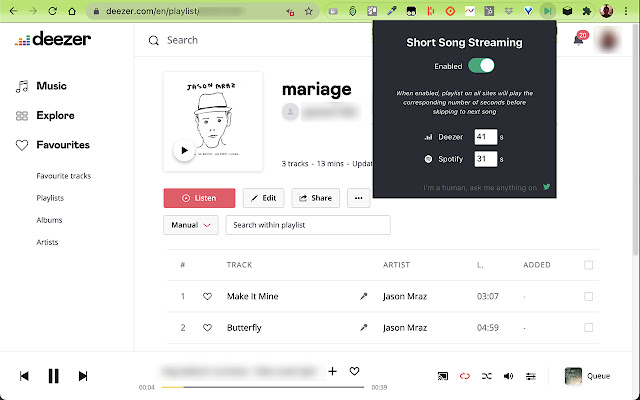Click the red Listen button
Image resolution: width=640 pixels, height=400 pixels.
[x=199, y=198]
